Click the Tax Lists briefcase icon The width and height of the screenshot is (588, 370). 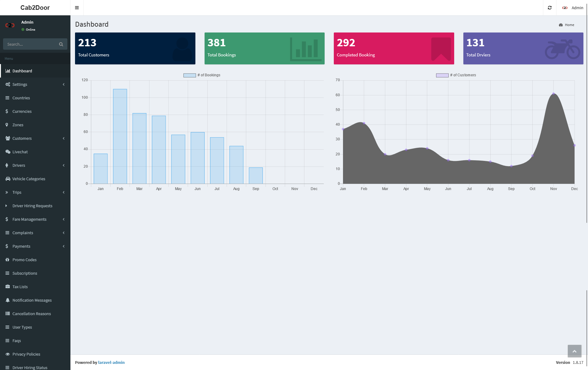(x=8, y=287)
